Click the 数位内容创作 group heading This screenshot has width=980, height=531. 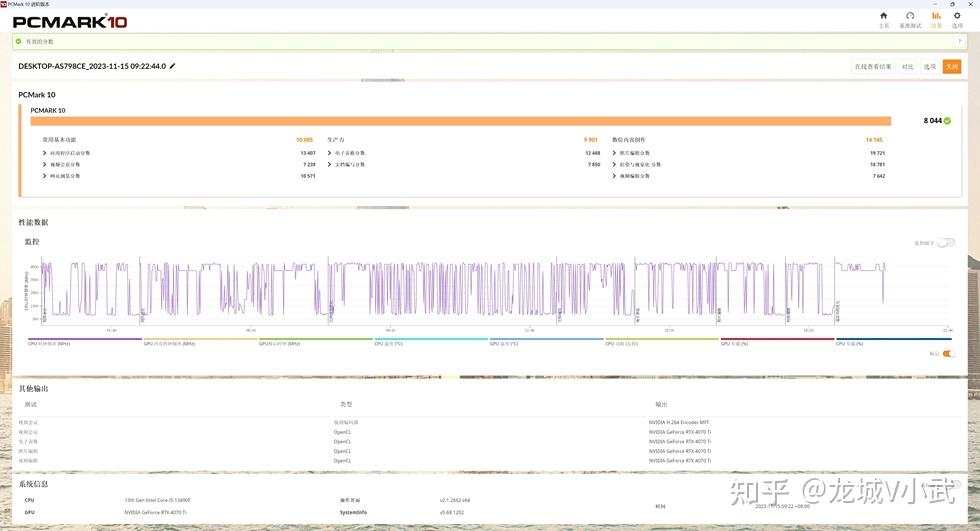(629, 140)
